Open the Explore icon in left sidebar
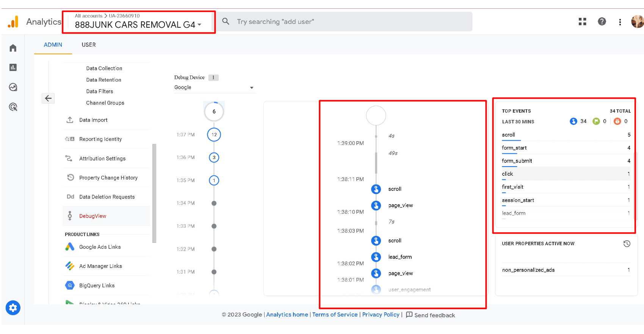The height and width of the screenshot is (334, 644). coord(13,87)
